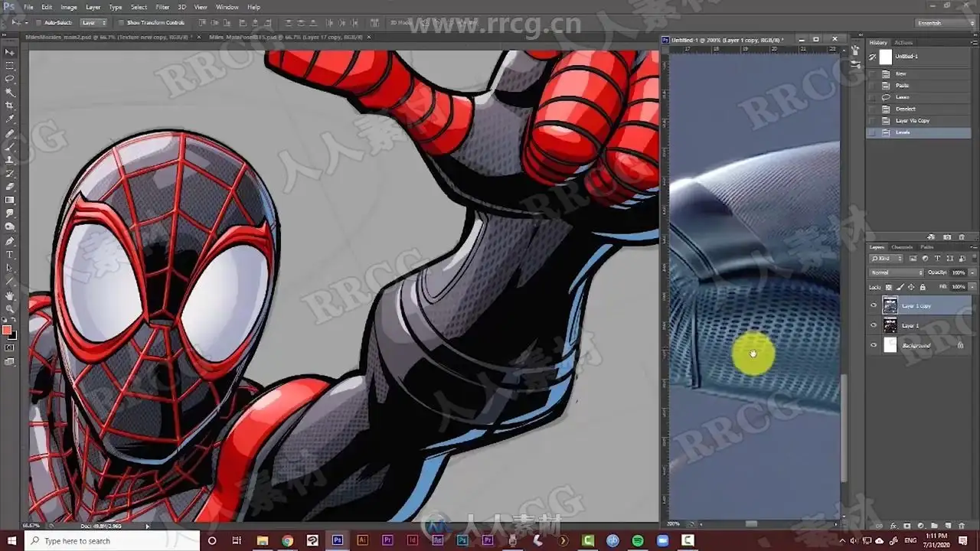Select the Eraser tool

[x=10, y=187]
